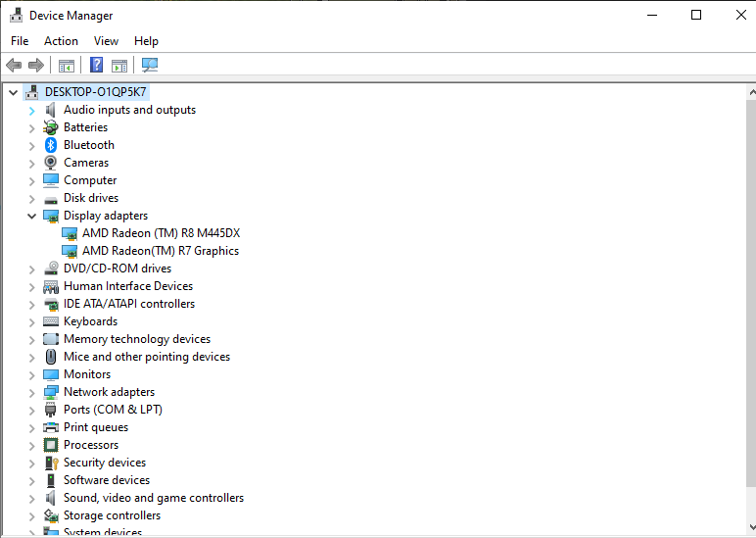The height and width of the screenshot is (538, 756).
Task: Expand the Batteries category arrow
Action: (x=31, y=128)
